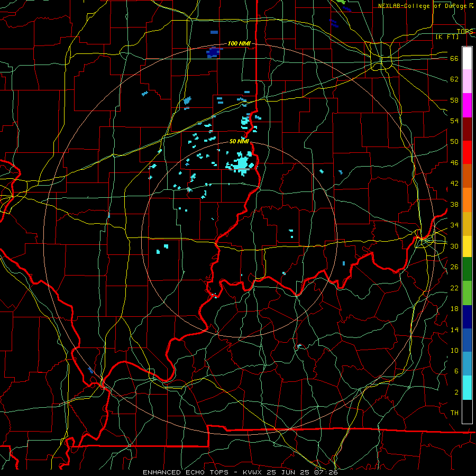Click the 'TH' threshold legend label
This screenshot has height=476, width=476.
[454, 413]
